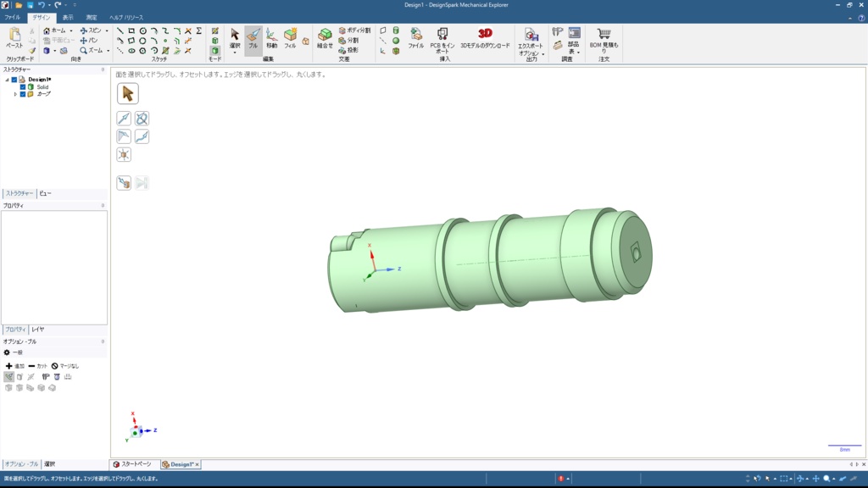Click the Σ equation sketch tool

pos(198,31)
